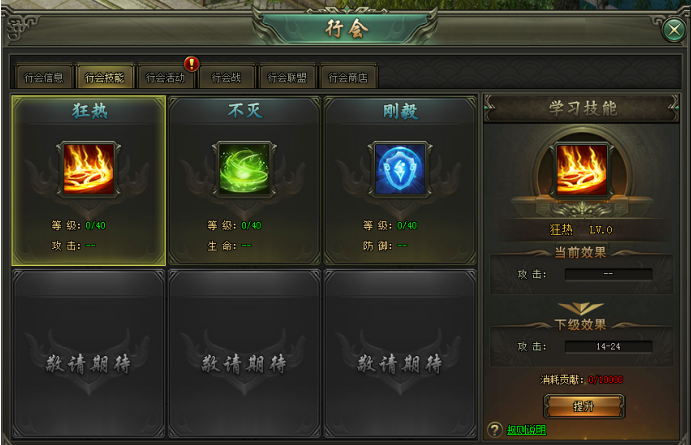Screen dimensions: 691x445
Task: Switch to the 行会技能 tab
Action: coord(104,78)
